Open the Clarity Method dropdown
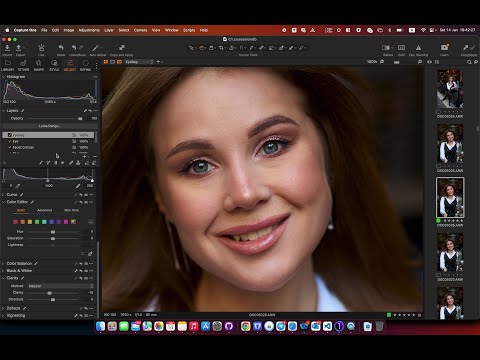This screenshot has height=360, width=480. [x=60, y=286]
